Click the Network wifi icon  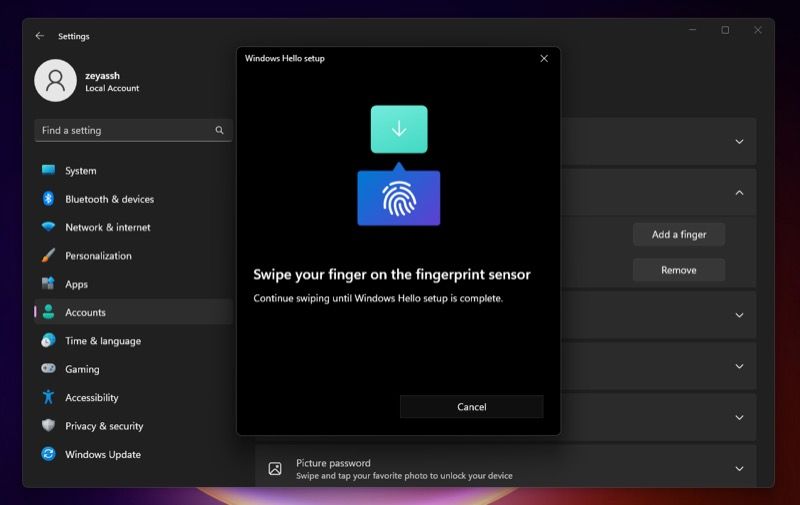(48, 227)
